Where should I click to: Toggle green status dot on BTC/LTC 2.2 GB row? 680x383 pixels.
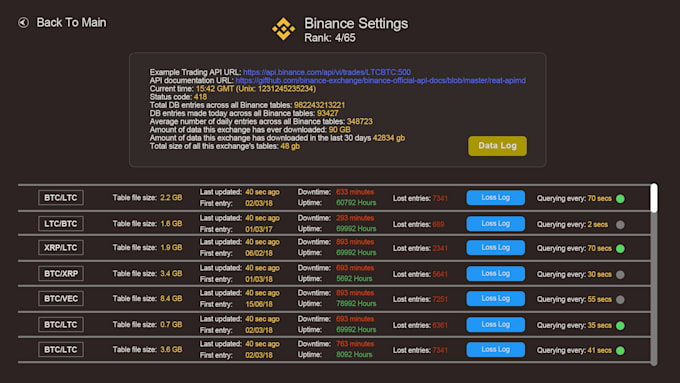(621, 199)
